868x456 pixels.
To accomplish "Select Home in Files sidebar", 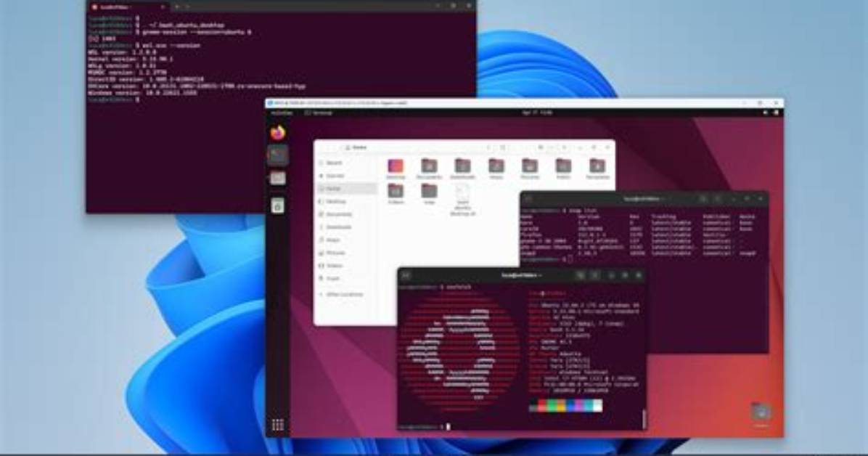I will [346, 189].
